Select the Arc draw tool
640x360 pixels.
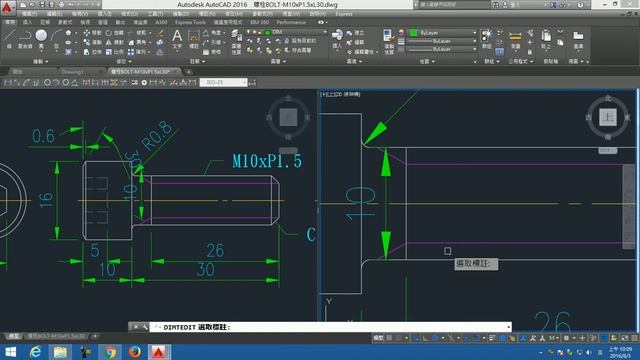56,37
